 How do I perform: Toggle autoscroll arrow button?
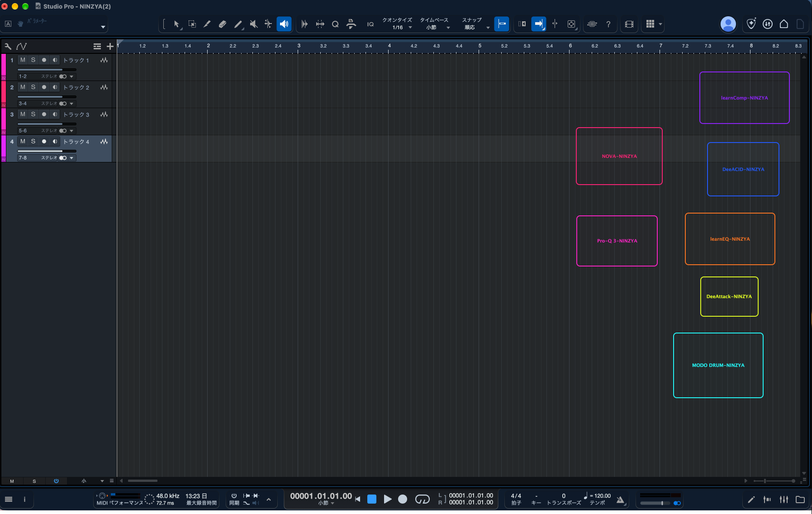(x=538, y=24)
